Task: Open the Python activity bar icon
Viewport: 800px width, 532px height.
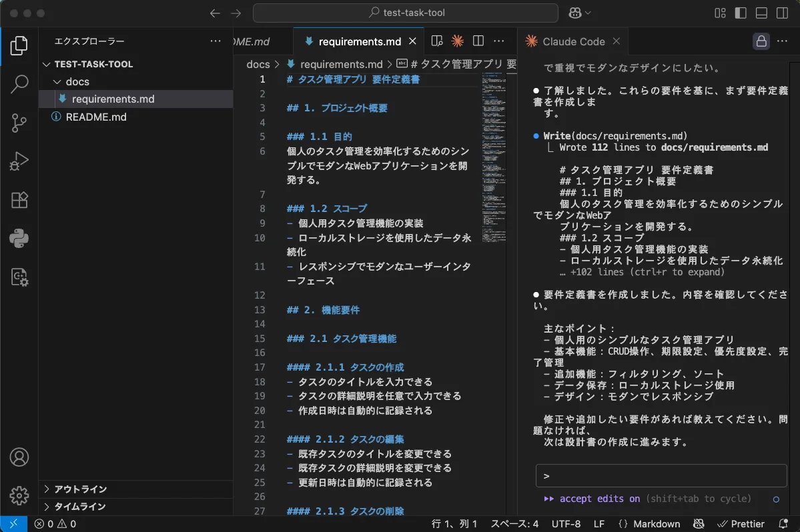Action: pyautogui.click(x=19, y=238)
